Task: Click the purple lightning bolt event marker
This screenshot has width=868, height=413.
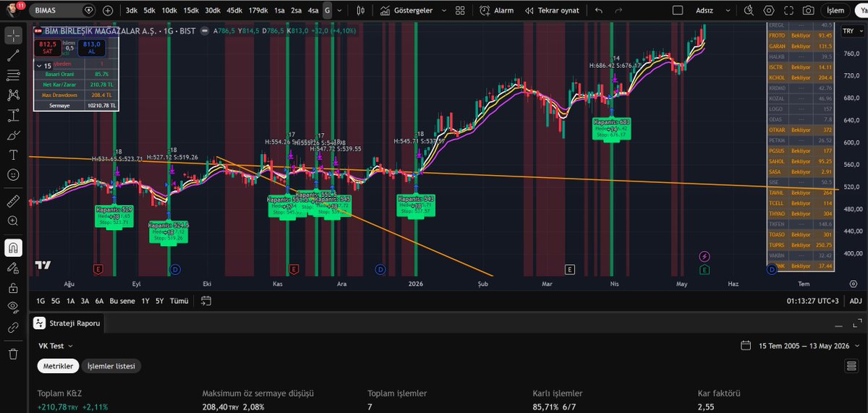Action: tap(705, 257)
